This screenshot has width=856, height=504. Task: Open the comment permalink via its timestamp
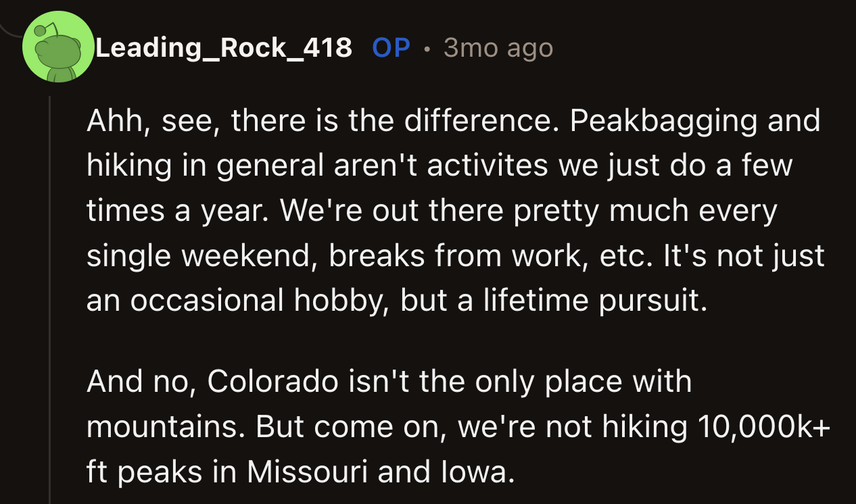point(498,48)
